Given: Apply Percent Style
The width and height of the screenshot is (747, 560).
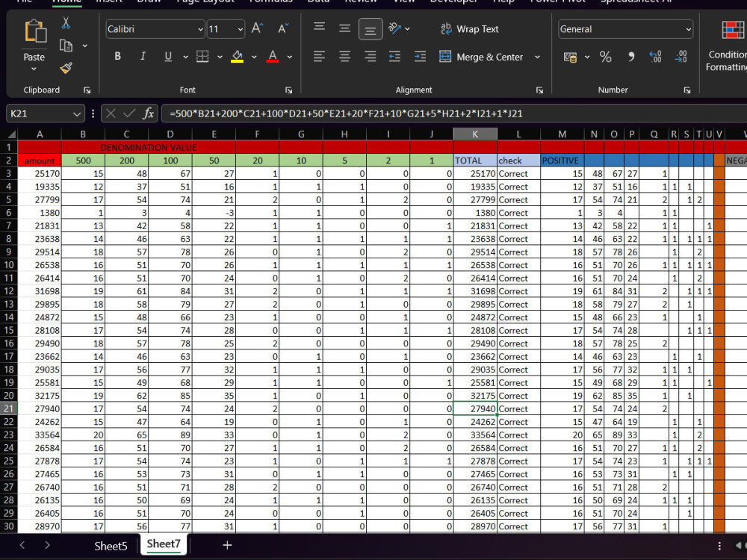Looking at the screenshot, I should [x=606, y=57].
